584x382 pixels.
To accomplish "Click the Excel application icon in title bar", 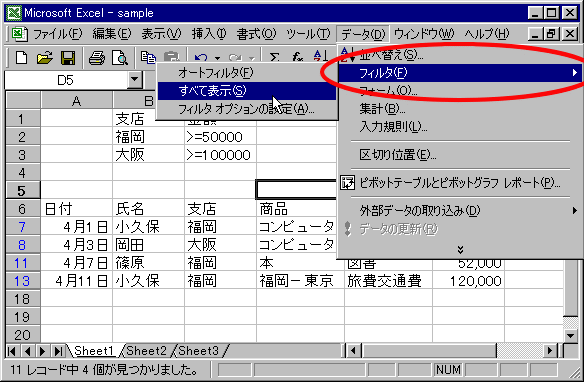I will (x=14, y=13).
